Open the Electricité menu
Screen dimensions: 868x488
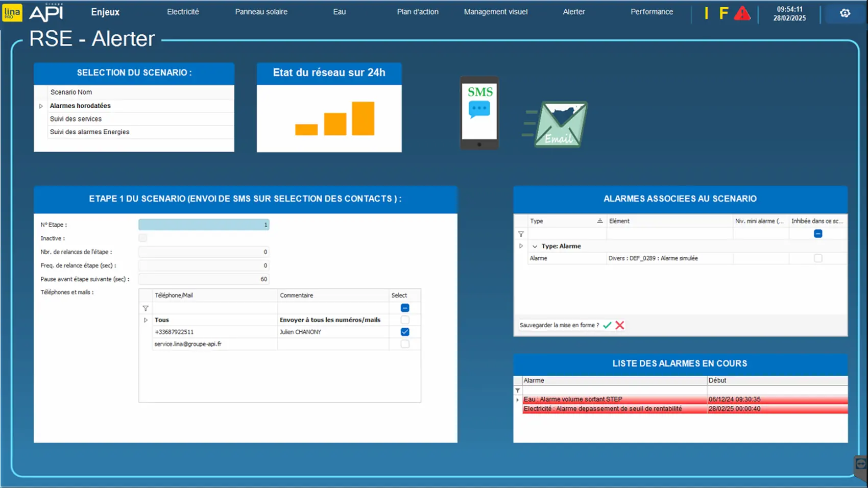tap(183, 12)
